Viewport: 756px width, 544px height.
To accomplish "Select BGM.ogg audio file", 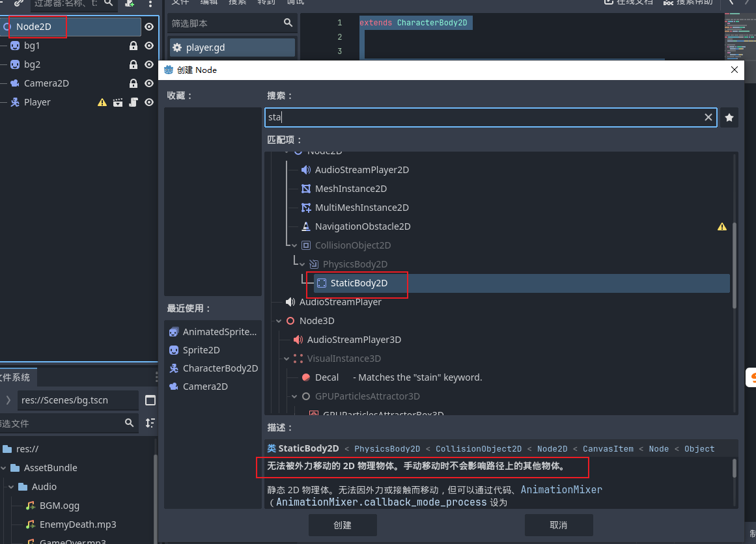I will [x=59, y=506].
